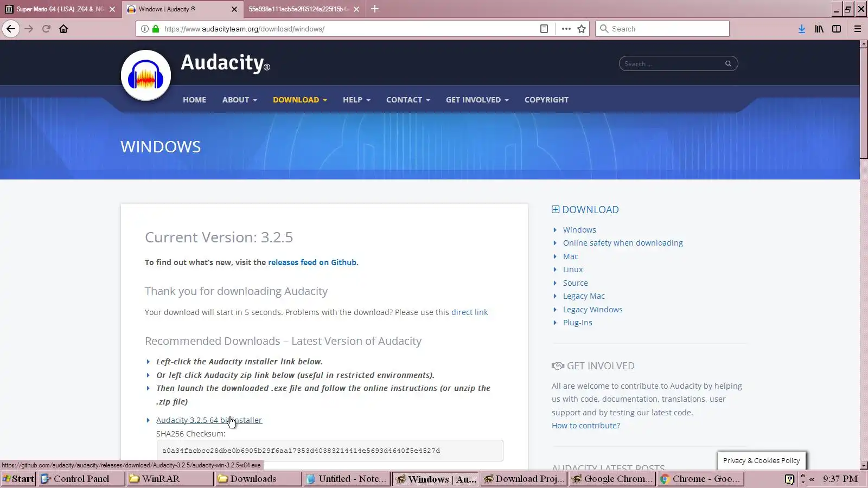Click the SHA256 checksum text box

[x=330, y=451]
